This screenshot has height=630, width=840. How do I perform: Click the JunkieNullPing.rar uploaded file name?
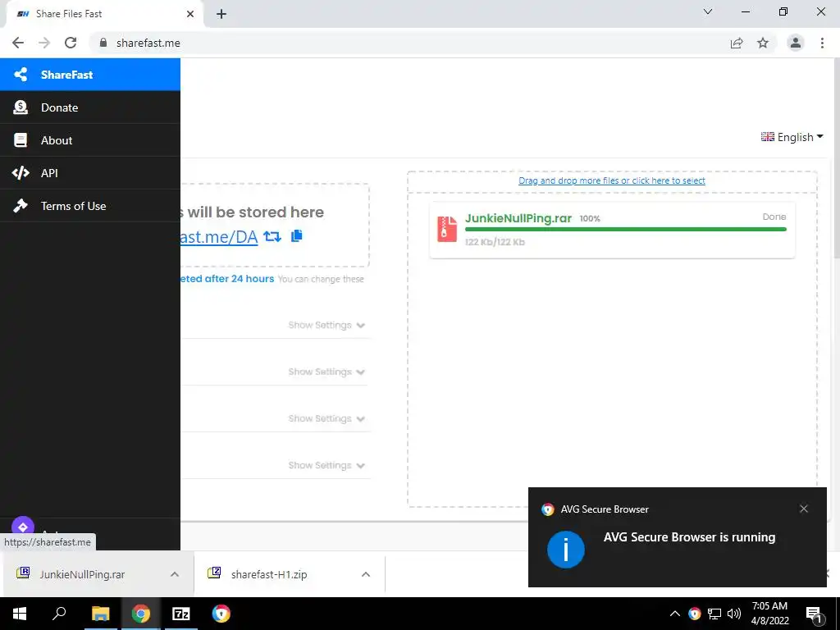(x=518, y=218)
